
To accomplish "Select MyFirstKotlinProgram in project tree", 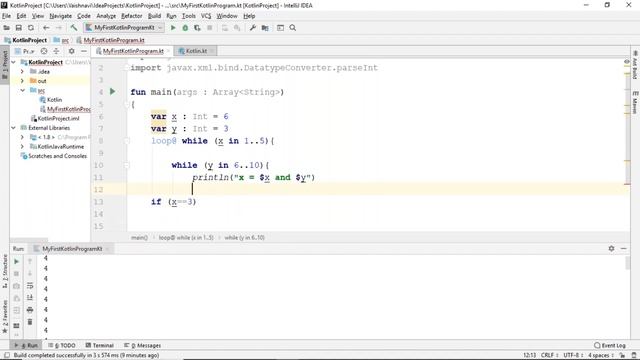I will point(65,109).
